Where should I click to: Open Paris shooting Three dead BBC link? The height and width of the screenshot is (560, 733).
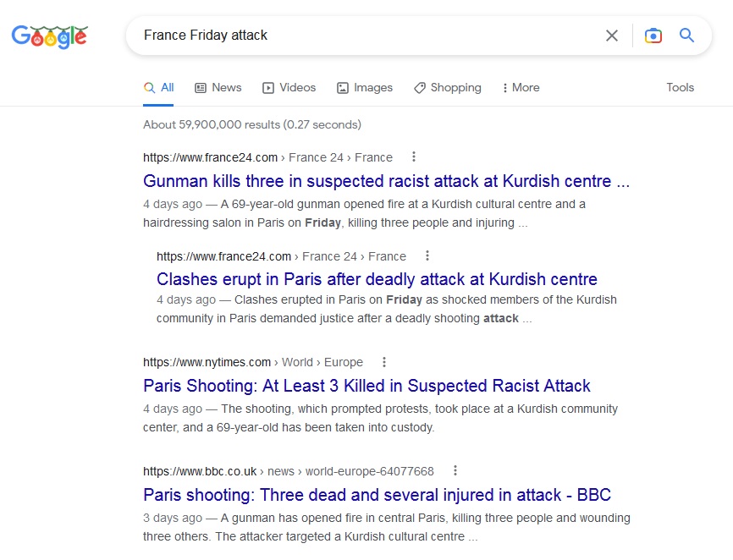click(x=377, y=495)
